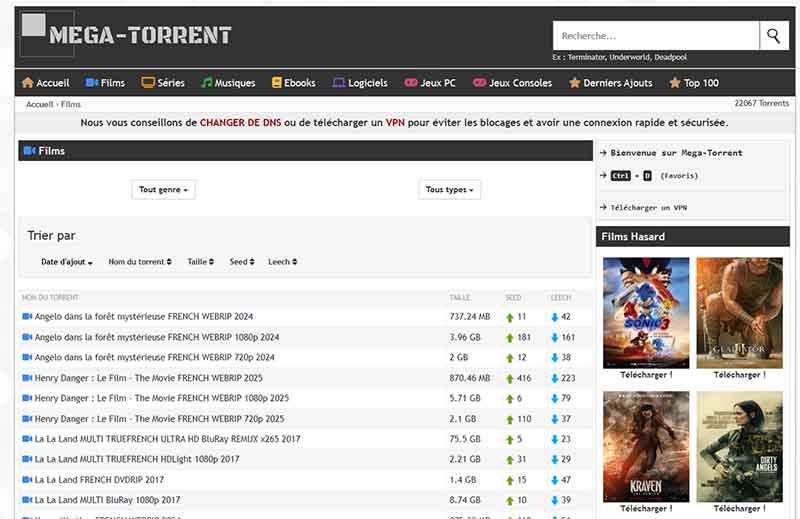Click camera icon of Angelo WEBRIP 720p row
Viewport: 800px width, 519px height.
tap(27, 357)
